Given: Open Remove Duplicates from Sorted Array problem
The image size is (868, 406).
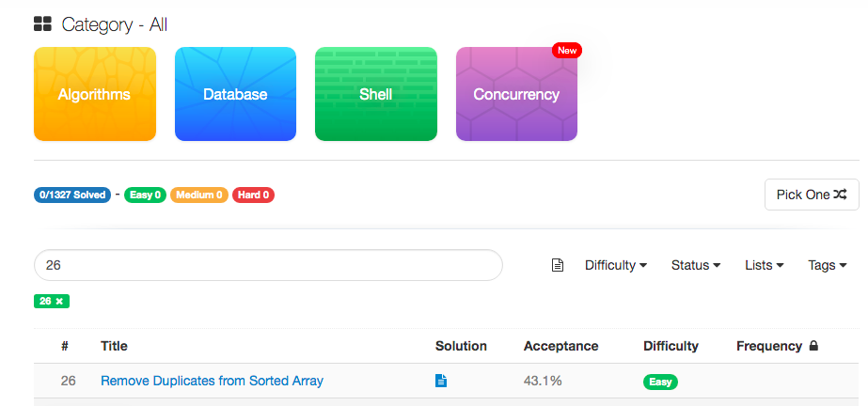Looking at the screenshot, I should pyautogui.click(x=212, y=381).
